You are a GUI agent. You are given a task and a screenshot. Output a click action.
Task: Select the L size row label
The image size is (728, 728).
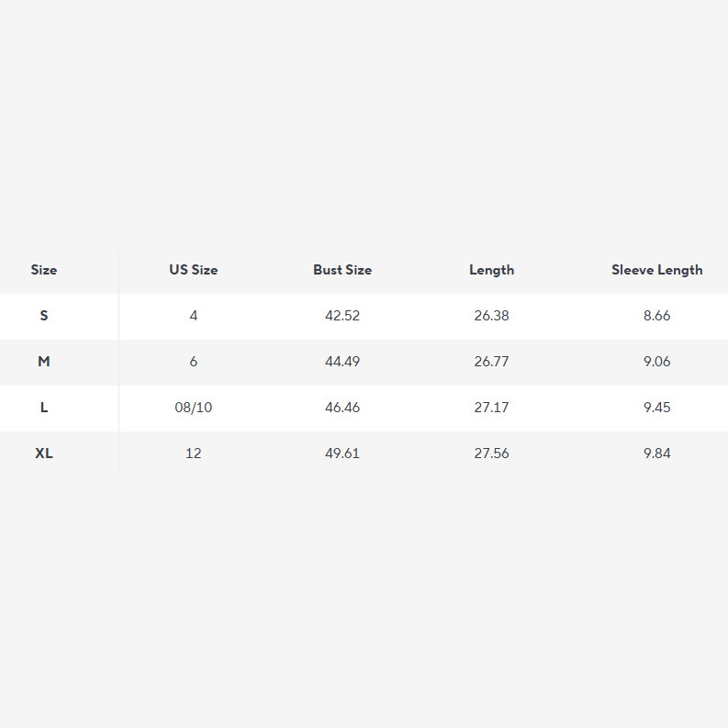pyautogui.click(x=44, y=408)
